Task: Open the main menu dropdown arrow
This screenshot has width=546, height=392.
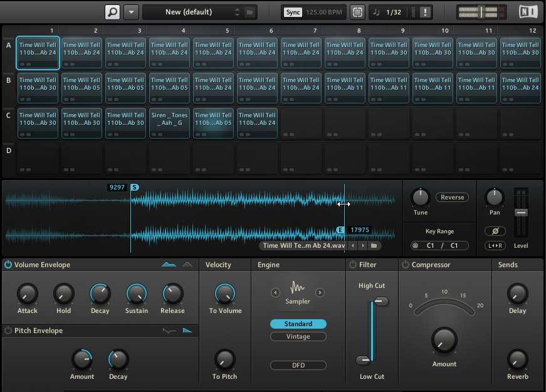Action: (131, 12)
